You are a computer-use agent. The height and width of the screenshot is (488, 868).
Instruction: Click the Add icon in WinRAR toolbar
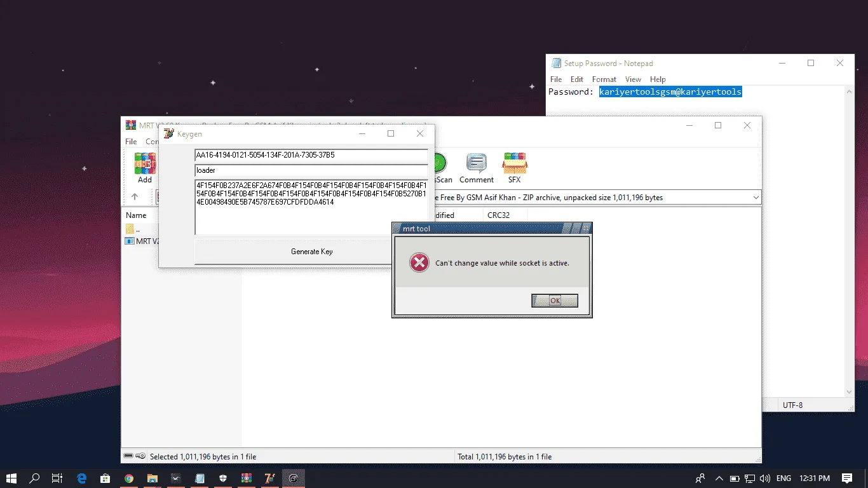(145, 168)
